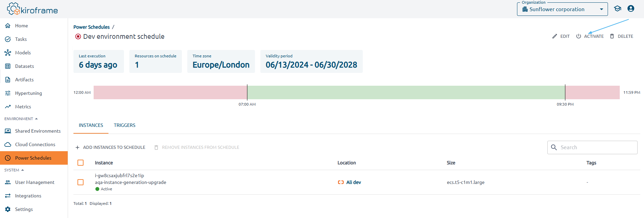Image resolution: width=644 pixels, height=218 pixels.
Task: Collapse the SYSTEM sidebar section
Action: [x=14, y=170]
